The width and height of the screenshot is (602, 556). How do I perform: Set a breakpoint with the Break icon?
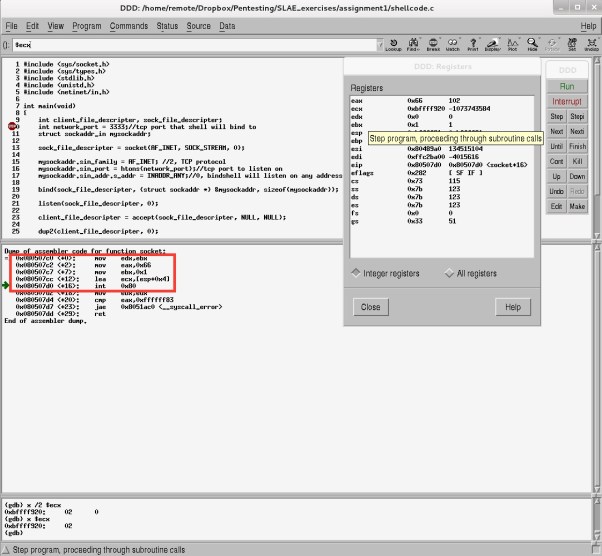(x=432, y=44)
